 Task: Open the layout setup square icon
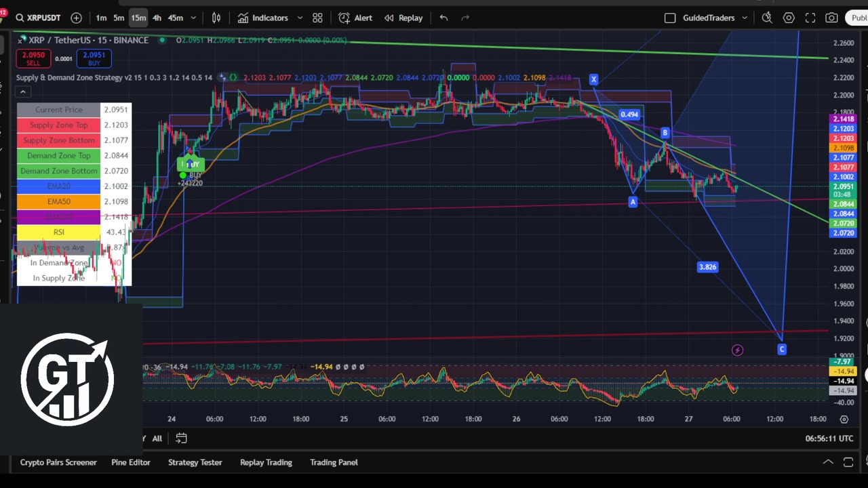click(670, 18)
